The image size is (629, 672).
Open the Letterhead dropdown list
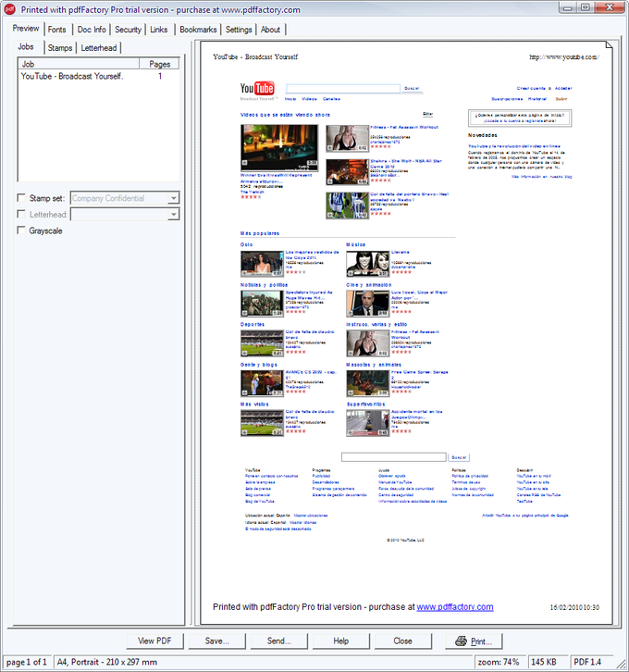point(173,215)
